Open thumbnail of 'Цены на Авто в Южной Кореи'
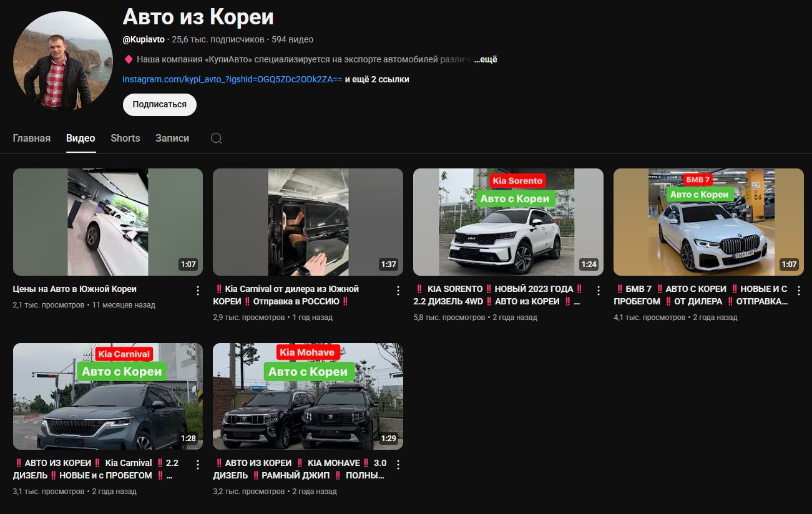This screenshot has width=812, height=514. point(108,222)
